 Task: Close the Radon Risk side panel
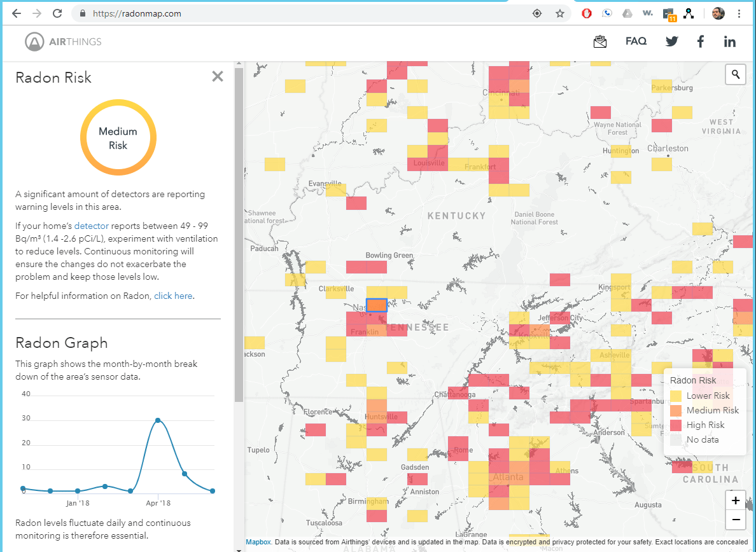click(x=217, y=76)
